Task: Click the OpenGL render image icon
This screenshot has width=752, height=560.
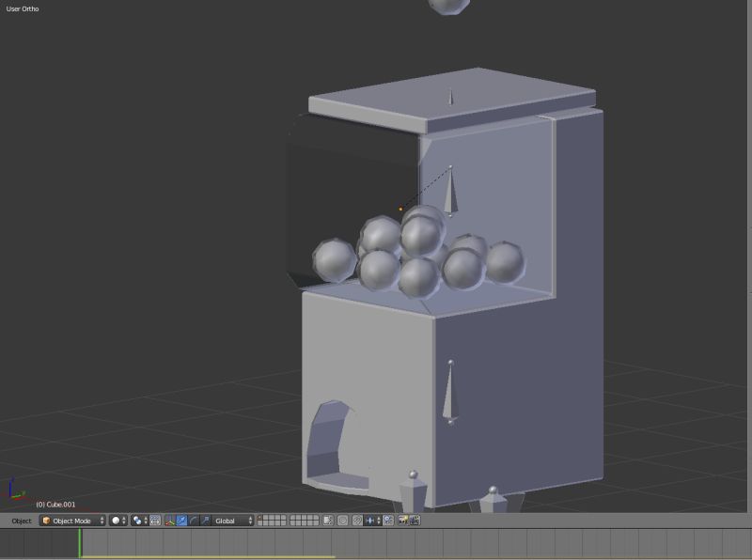Action: (402, 521)
